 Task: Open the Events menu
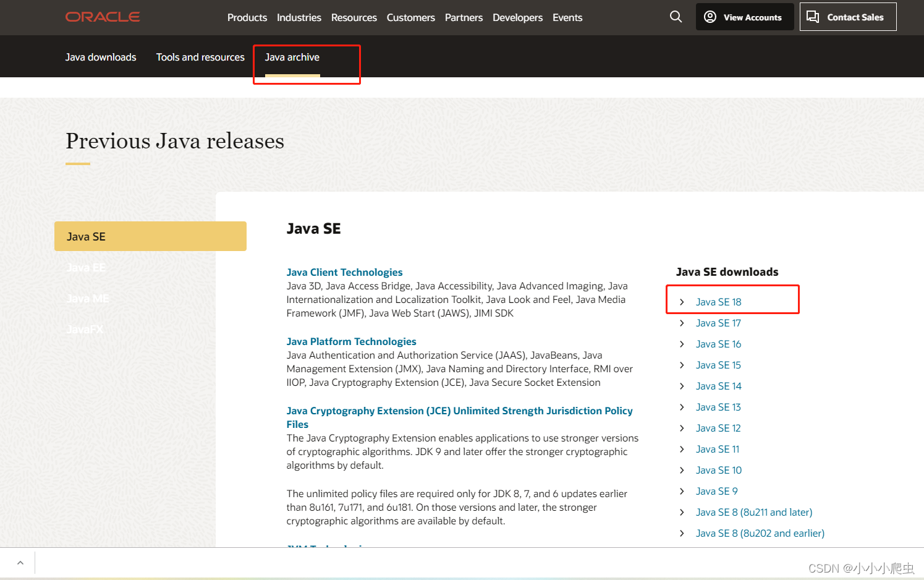pos(567,17)
